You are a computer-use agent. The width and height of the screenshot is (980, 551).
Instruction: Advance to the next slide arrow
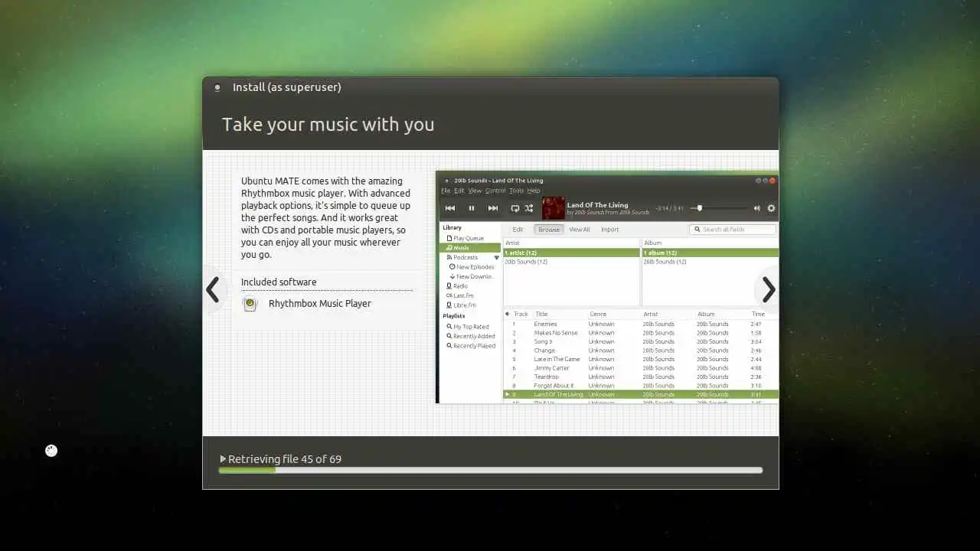click(x=768, y=290)
